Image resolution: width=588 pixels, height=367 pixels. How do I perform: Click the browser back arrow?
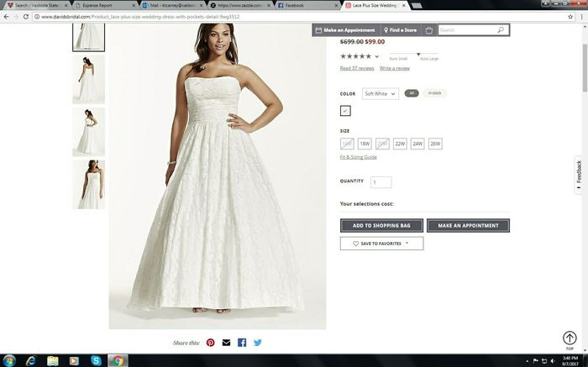point(7,17)
